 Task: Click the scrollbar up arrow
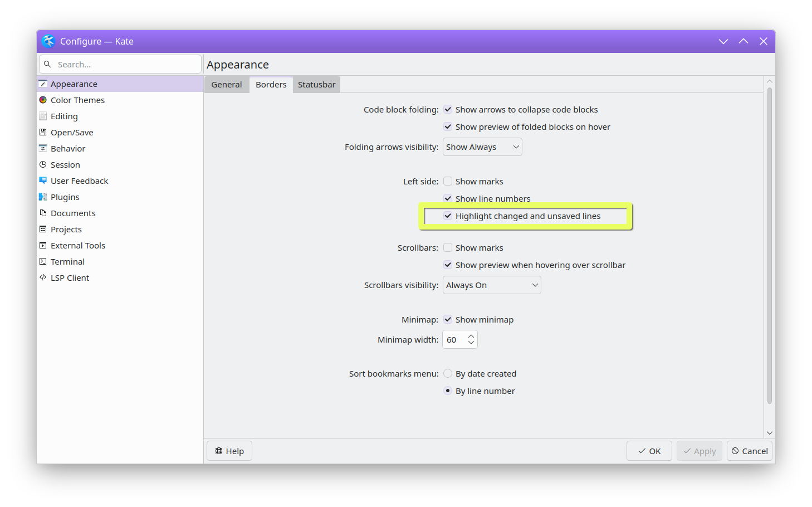point(770,81)
